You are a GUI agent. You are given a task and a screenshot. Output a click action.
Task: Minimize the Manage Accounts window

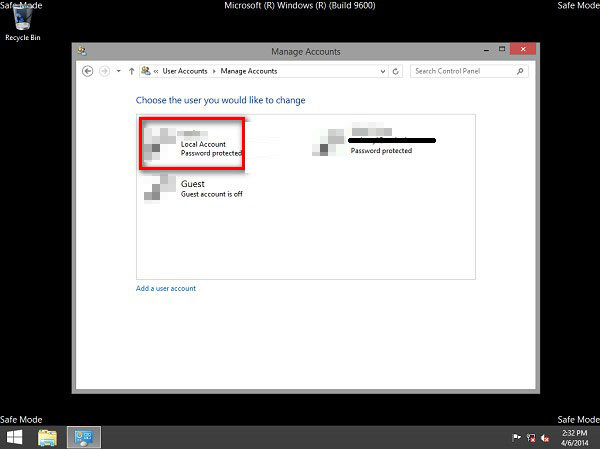coord(486,50)
